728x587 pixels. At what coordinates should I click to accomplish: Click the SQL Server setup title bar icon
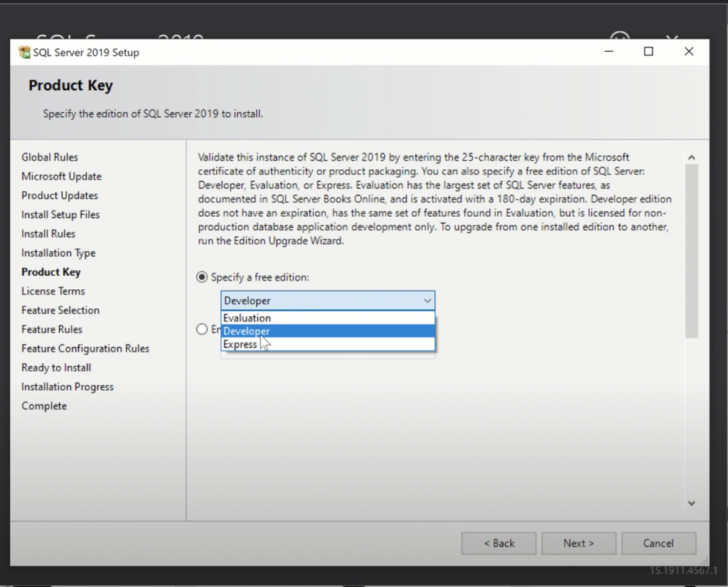point(24,52)
